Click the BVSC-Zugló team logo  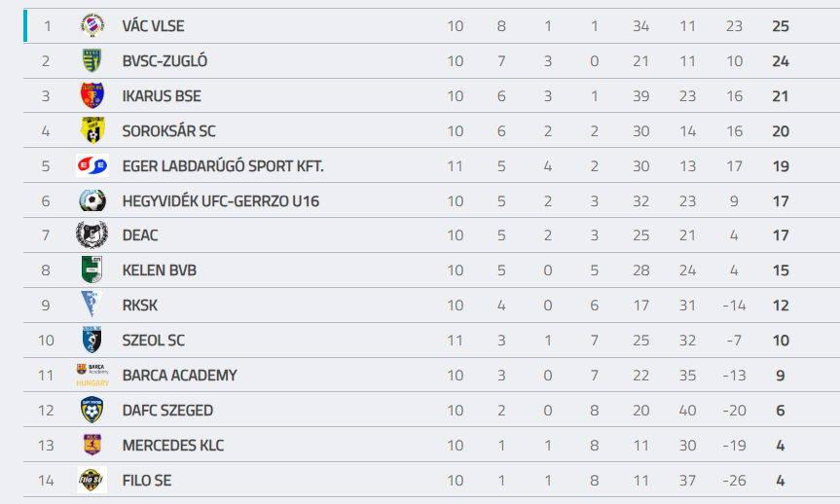[x=91, y=61]
